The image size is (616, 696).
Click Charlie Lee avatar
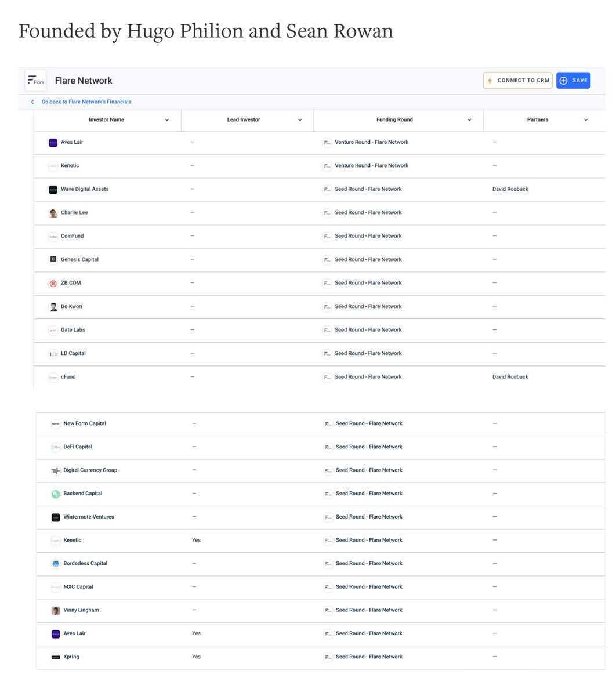tap(53, 213)
